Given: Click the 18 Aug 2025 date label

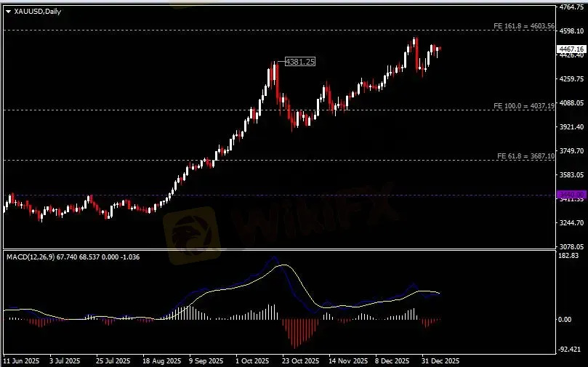Looking at the screenshot, I should click(x=161, y=361).
